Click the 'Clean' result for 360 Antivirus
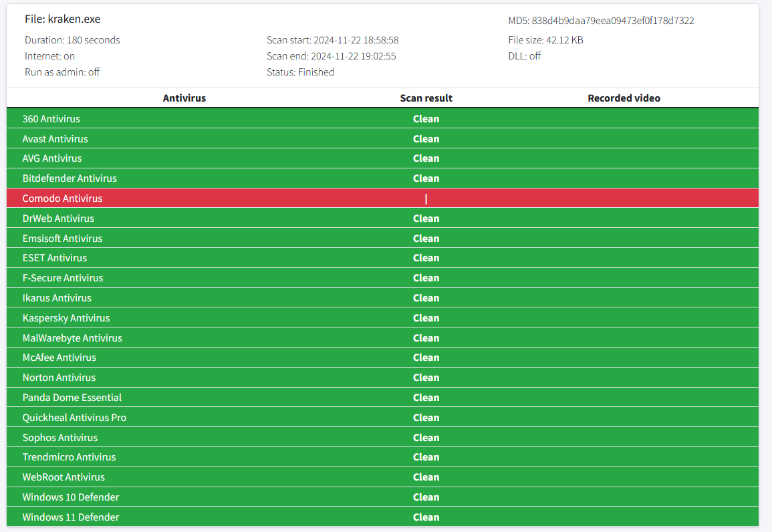 click(x=426, y=118)
